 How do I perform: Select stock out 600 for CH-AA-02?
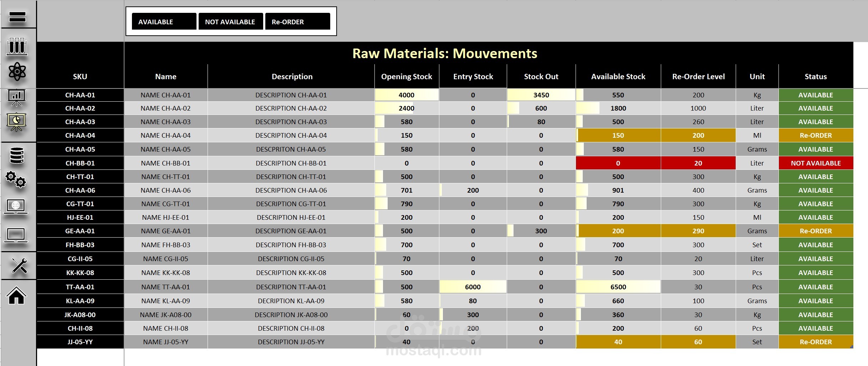coord(541,108)
